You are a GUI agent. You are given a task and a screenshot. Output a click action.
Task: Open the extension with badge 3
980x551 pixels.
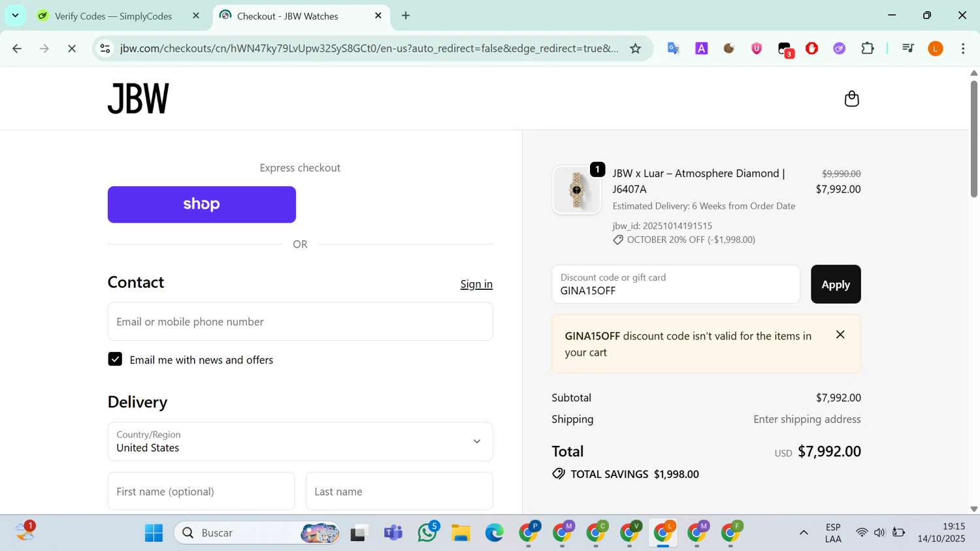pos(785,50)
